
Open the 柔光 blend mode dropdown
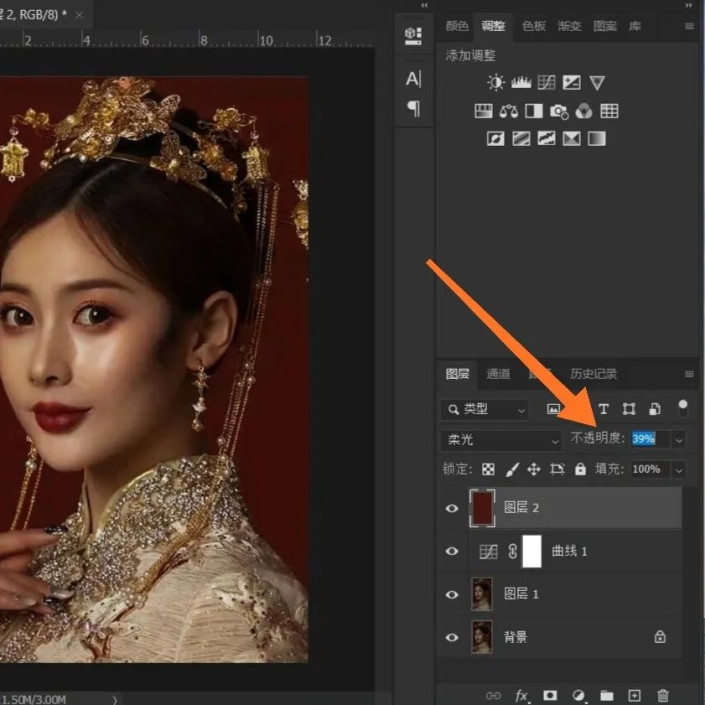[x=500, y=440]
